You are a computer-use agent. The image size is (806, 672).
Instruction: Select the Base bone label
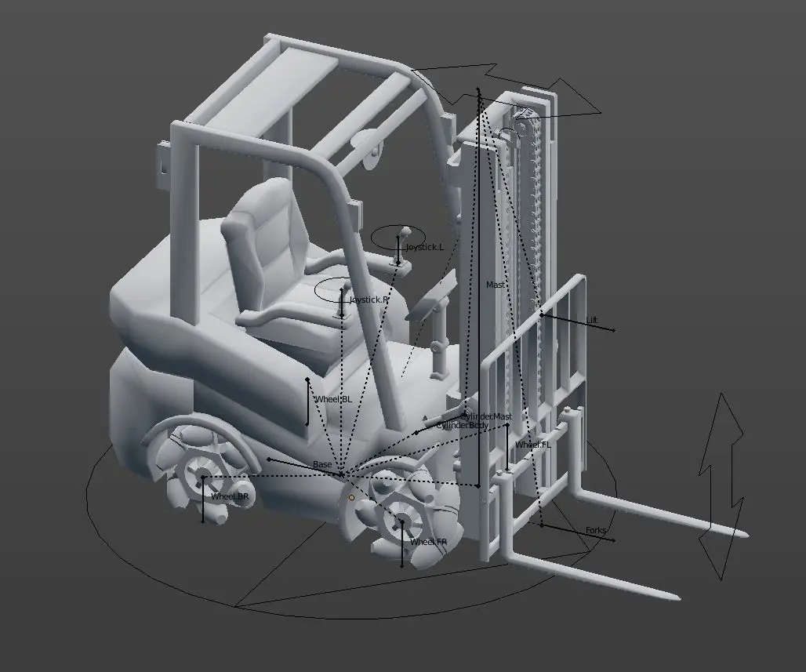[322, 464]
